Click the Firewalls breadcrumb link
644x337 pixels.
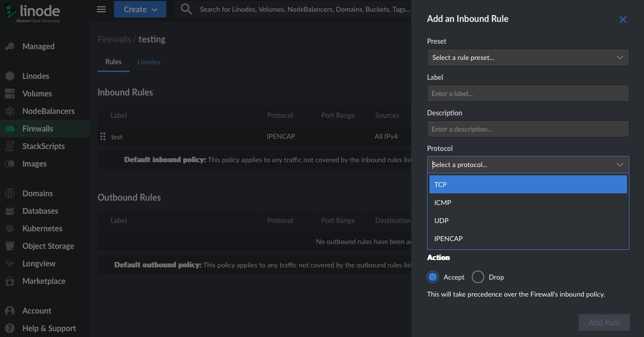(114, 39)
